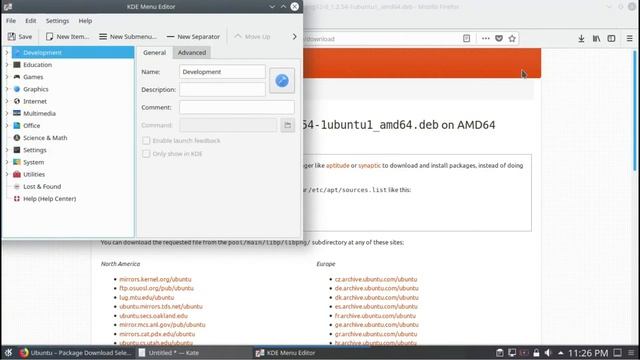Select the Graphics category icon
The image size is (640, 360).
pyautogui.click(x=17, y=89)
